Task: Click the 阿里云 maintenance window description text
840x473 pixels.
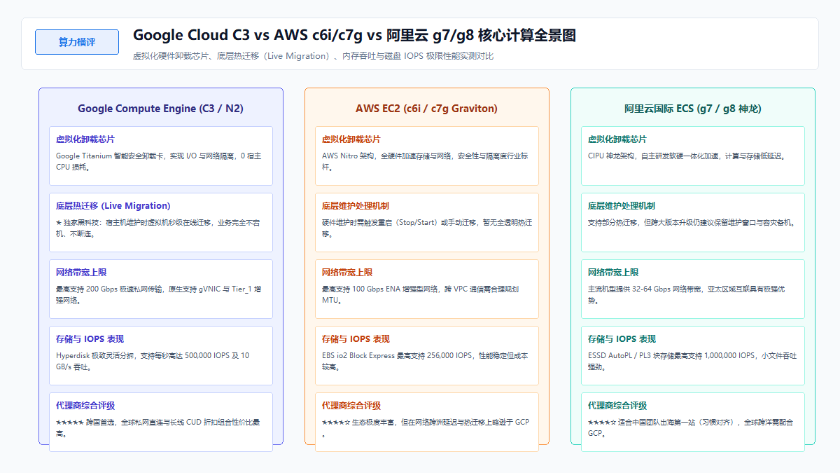Action: [691, 223]
